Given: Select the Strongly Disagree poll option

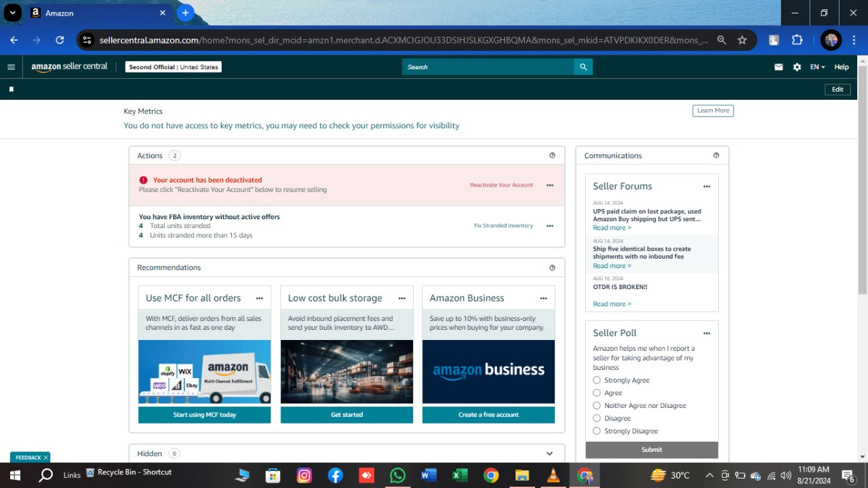Looking at the screenshot, I should 597,431.
